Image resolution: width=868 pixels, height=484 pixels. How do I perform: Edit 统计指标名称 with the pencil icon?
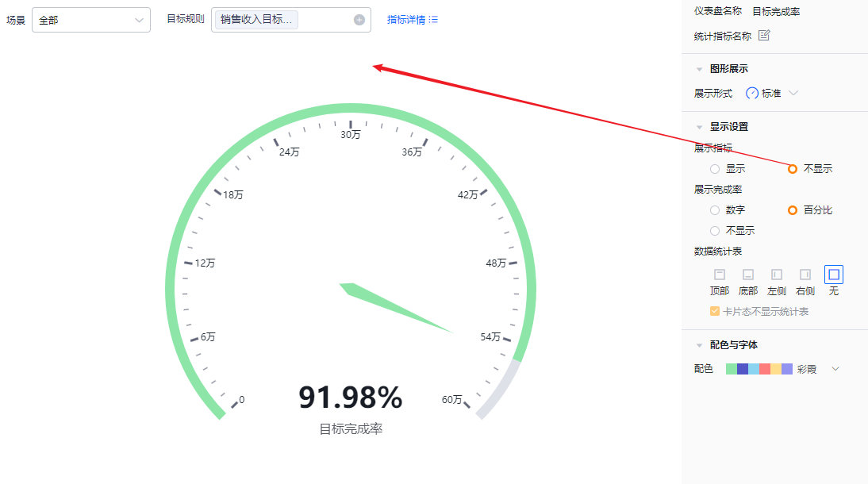tap(765, 36)
